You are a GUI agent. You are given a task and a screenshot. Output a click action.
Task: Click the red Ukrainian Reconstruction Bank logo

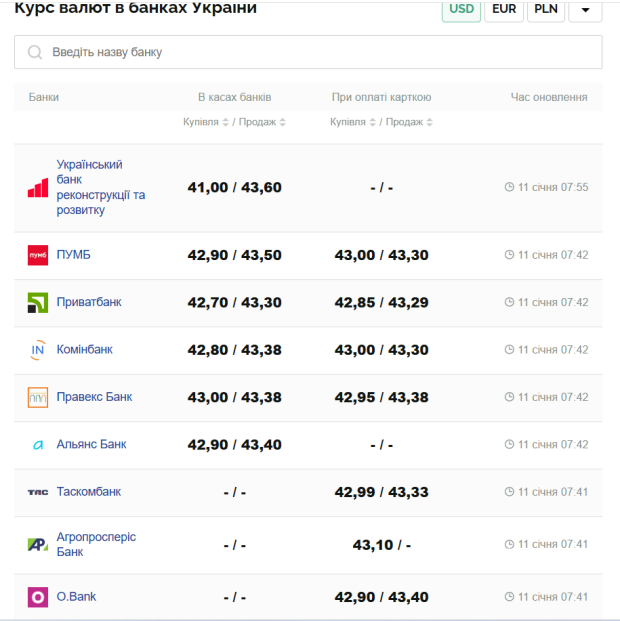pyautogui.click(x=37, y=188)
